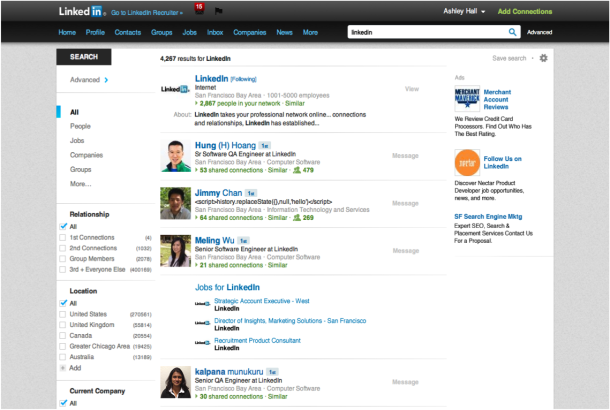Open Meiling Wu's profile photo

pyautogui.click(x=175, y=251)
